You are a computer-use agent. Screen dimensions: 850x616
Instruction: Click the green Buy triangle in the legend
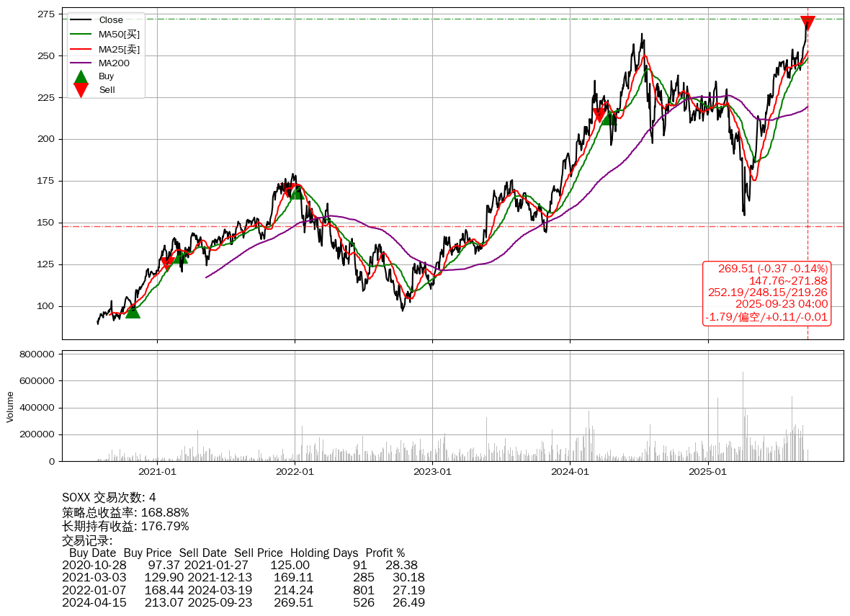(x=81, y=76)
